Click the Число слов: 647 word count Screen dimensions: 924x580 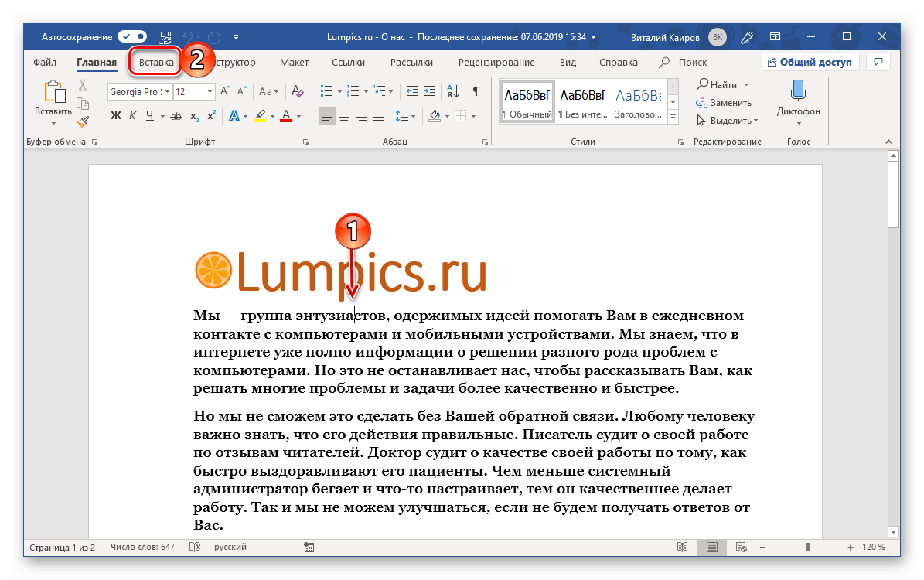coord(142,548)
